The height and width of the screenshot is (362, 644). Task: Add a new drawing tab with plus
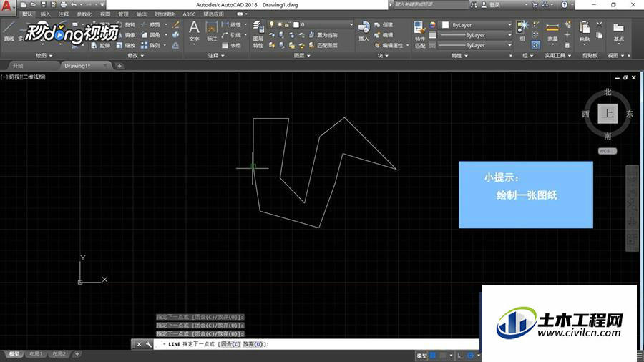point(119,66)
